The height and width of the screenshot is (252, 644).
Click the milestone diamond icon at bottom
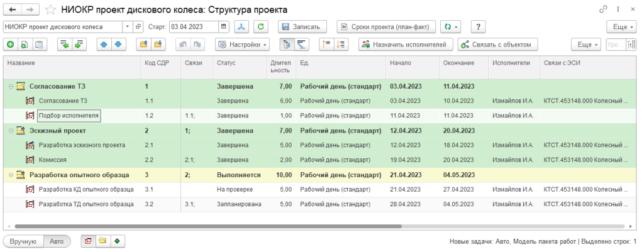[116, 241]
